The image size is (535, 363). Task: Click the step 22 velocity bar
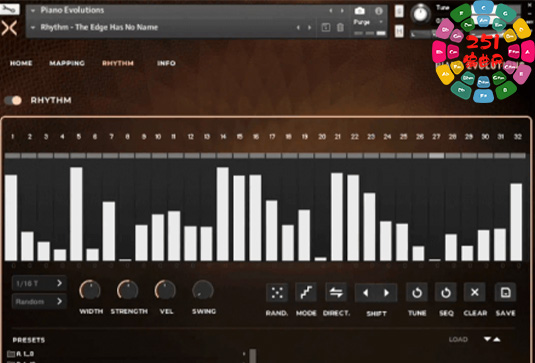[x=353, y=218]
